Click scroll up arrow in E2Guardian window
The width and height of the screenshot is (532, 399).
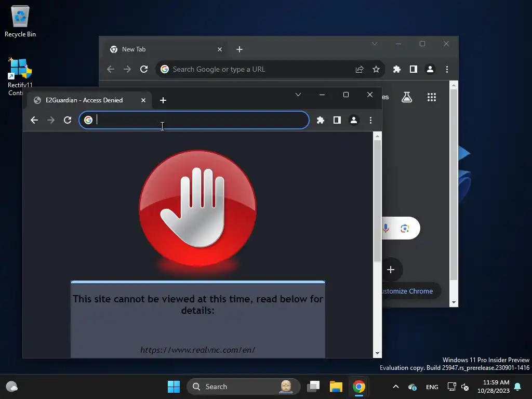(x=377, y=136)
